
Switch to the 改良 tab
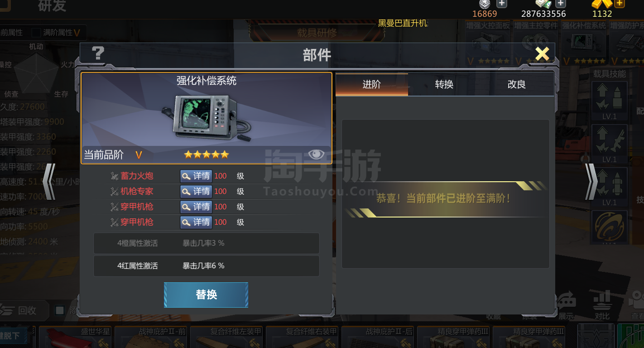(517, 84)
